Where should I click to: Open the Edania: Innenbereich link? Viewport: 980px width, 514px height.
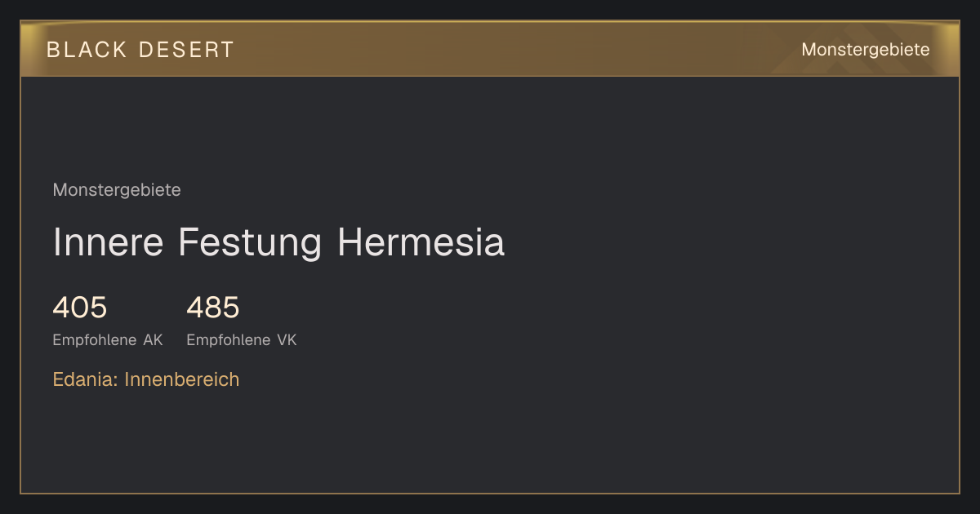click(x=146, y=379)
